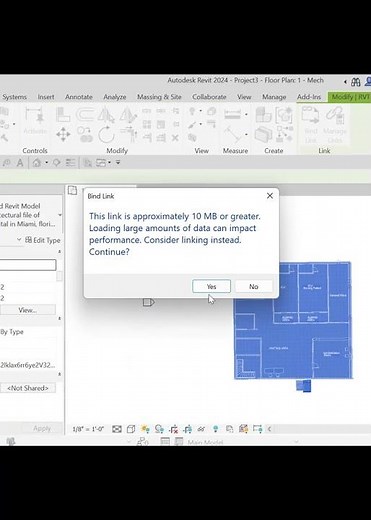
Task: Decline binding with the No button
Action: click(254, 286)
